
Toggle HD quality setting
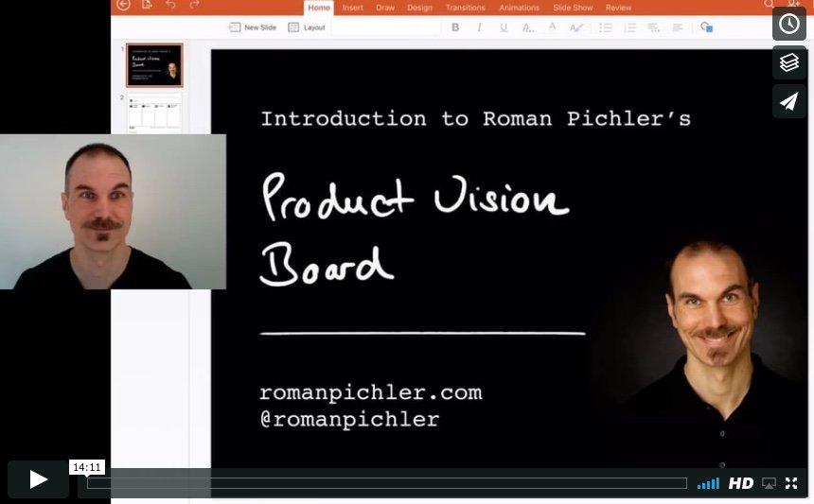point(741,484)
